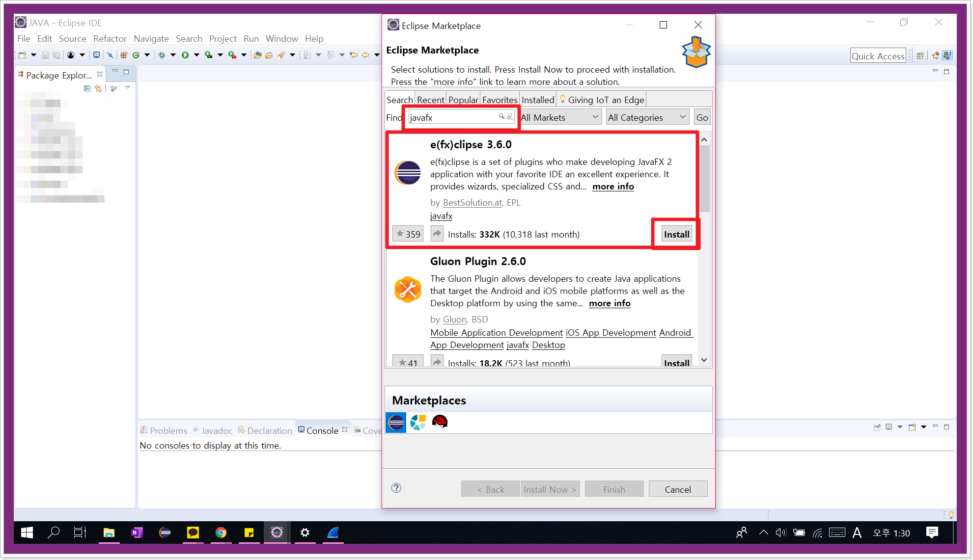973x560 pixels.
Task: Select the teal and yellow marketplace catalog icon
Action: click(418, 422)
